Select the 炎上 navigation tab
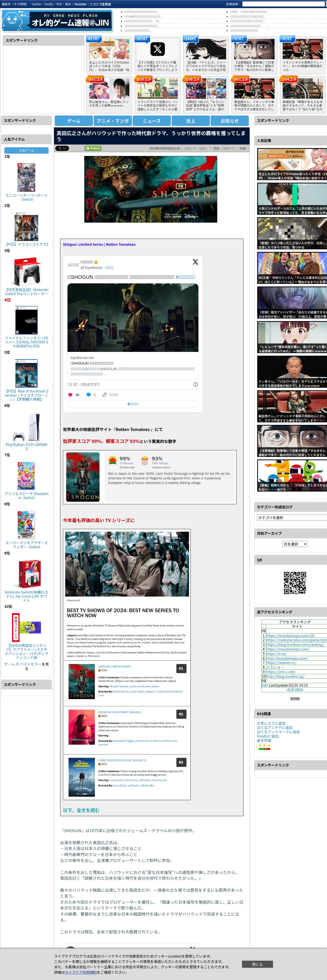327x980 pixels. (x=191, y=121)
